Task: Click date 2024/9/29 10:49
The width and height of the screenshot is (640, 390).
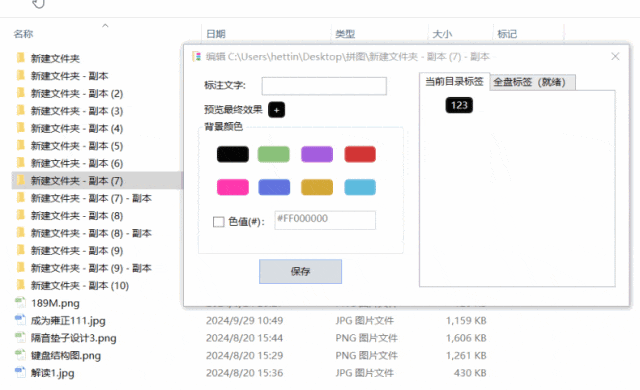Action: [x=244, y=320]
